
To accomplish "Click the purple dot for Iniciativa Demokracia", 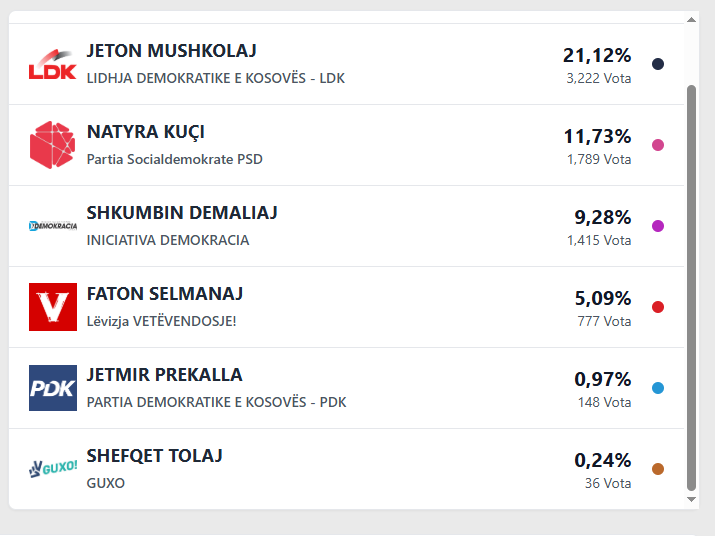I will (658, 226).
